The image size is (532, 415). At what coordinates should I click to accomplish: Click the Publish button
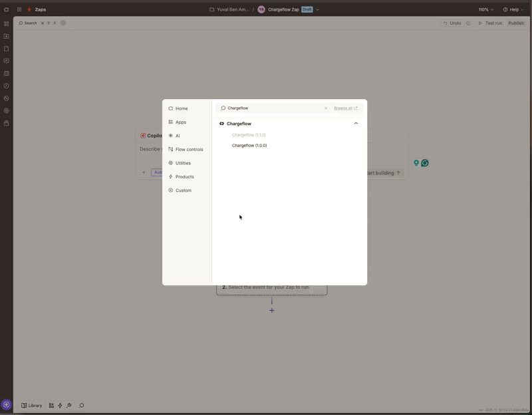[516, 23]
